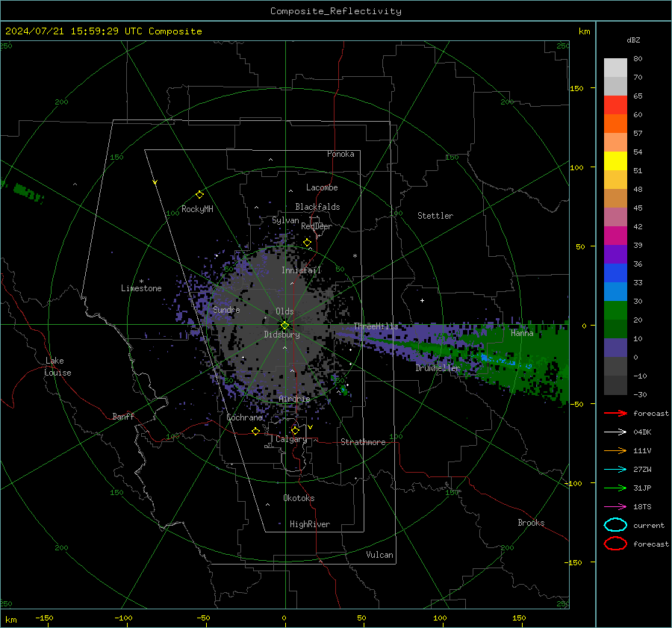Click the yellow diamond marker above Calgary
This screenshot has width=672, height=628.
295,430
